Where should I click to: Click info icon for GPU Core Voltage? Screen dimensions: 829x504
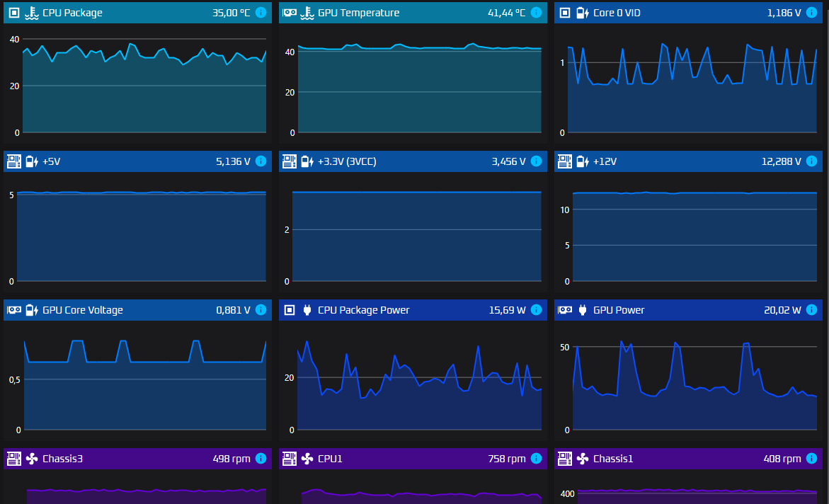point(261,310)
